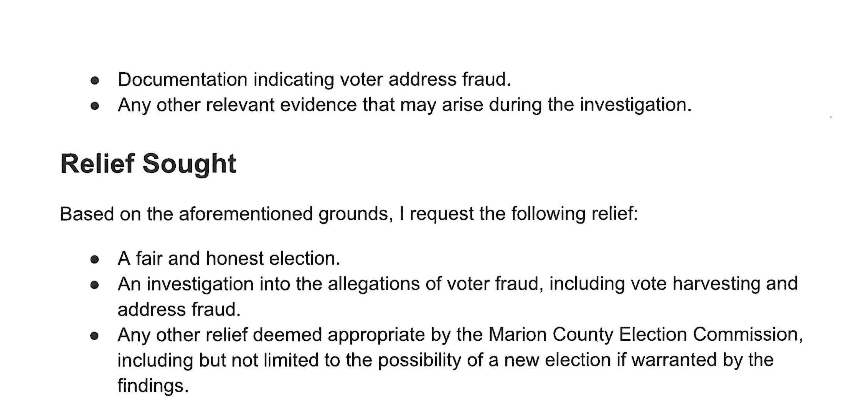Viewport: 868px width, 411px height.
Task: Click the bullet before "Any other relevant evidence"
Action: pyautogui.click(x=95, y=106)
